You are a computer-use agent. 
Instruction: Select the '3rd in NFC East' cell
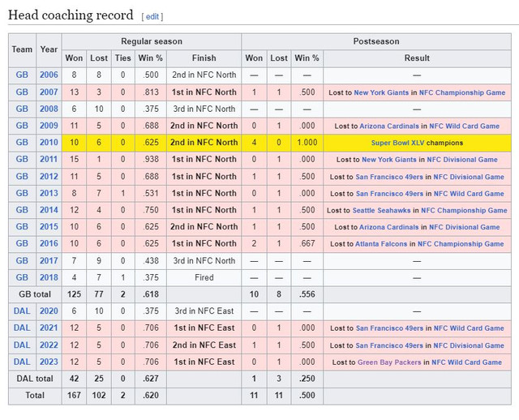(204, 311)
